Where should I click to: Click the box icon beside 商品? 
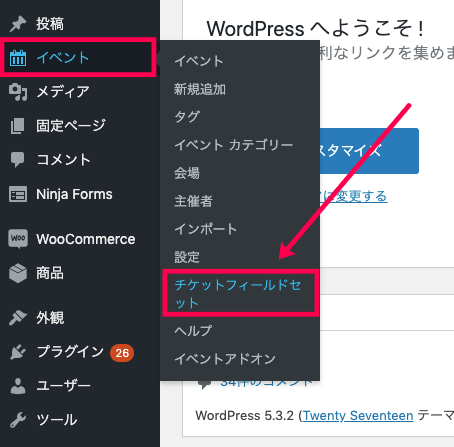point(18,273)
